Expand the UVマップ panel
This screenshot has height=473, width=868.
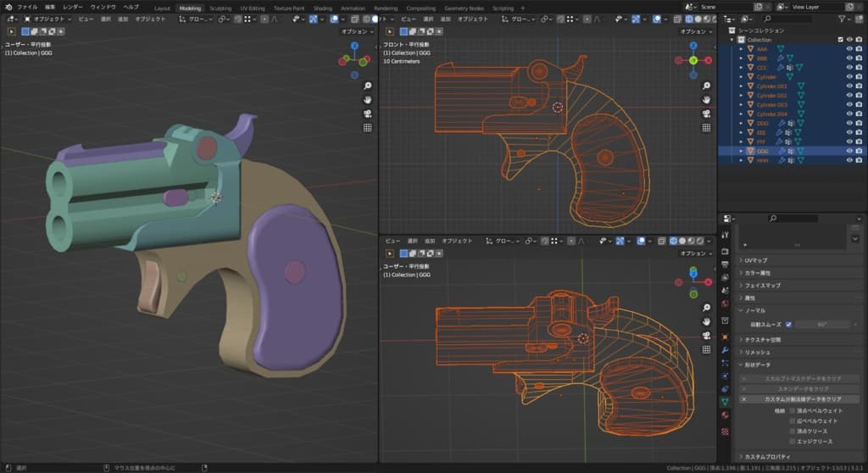(x=756, y=260)
